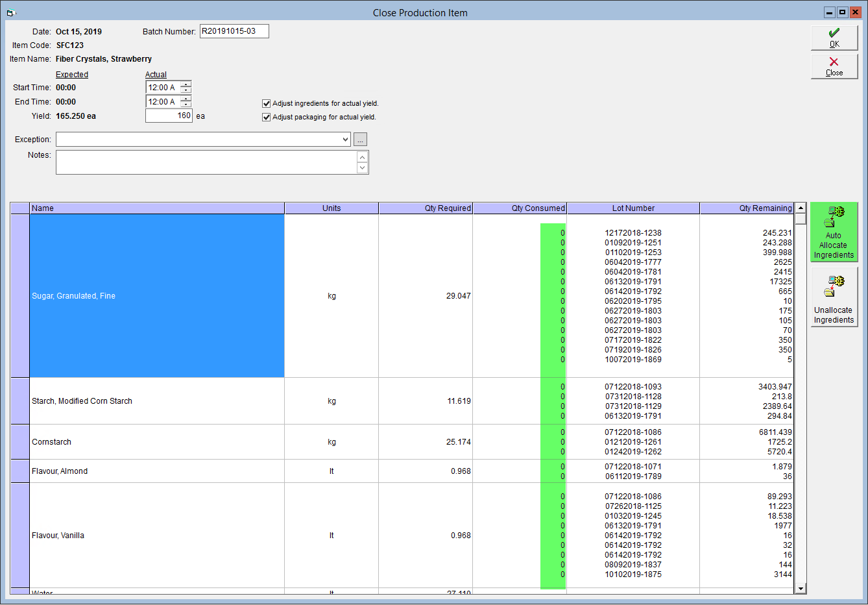
Task: Click lot number 10072019-1869
Action: tap(633, 360)
